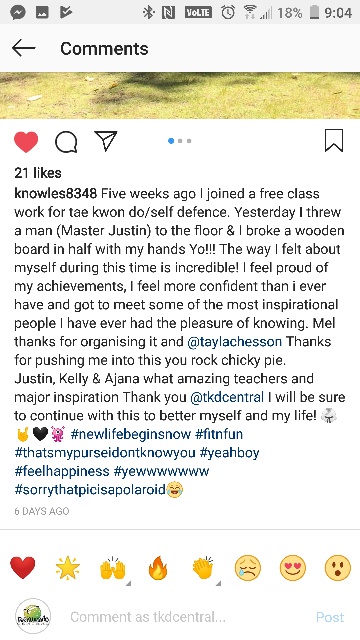
Task: Share post with paper plane icon
Action: (105, 141)
